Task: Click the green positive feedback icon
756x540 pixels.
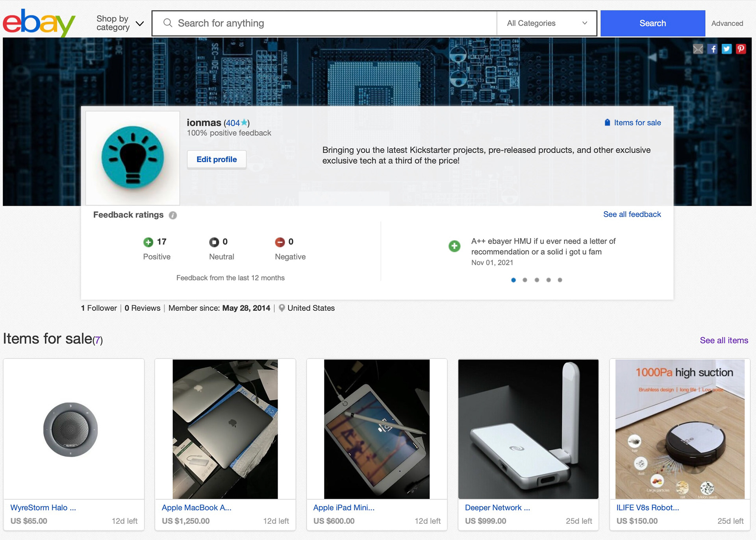Action: click(148, 242)
